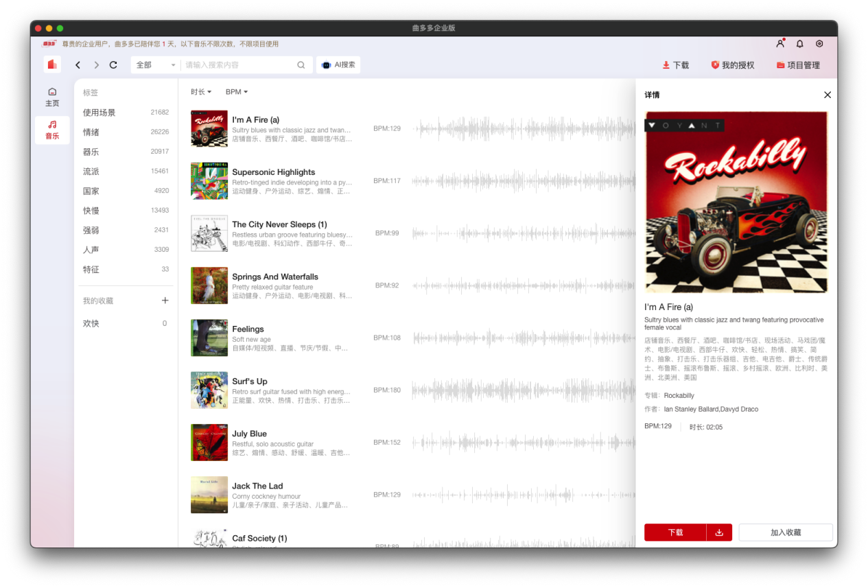Click the refresh icon
868x588 pixels.
point(113,65)
